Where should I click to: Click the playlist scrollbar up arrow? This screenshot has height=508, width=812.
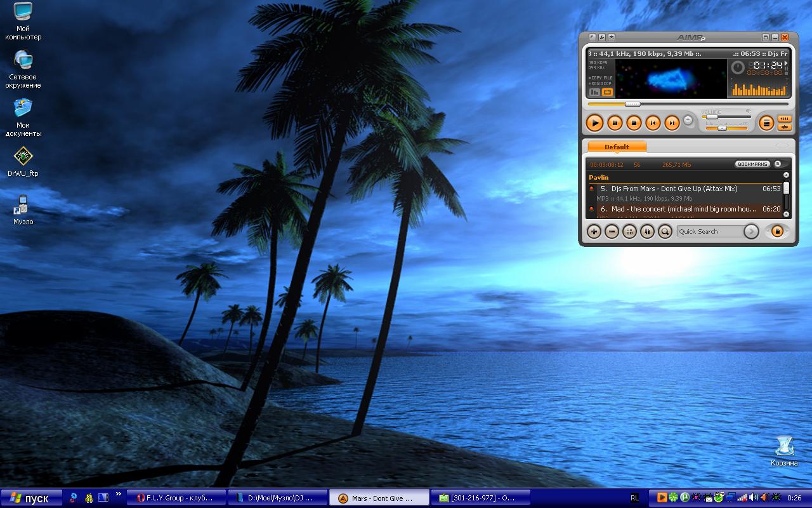coord(786,175)
